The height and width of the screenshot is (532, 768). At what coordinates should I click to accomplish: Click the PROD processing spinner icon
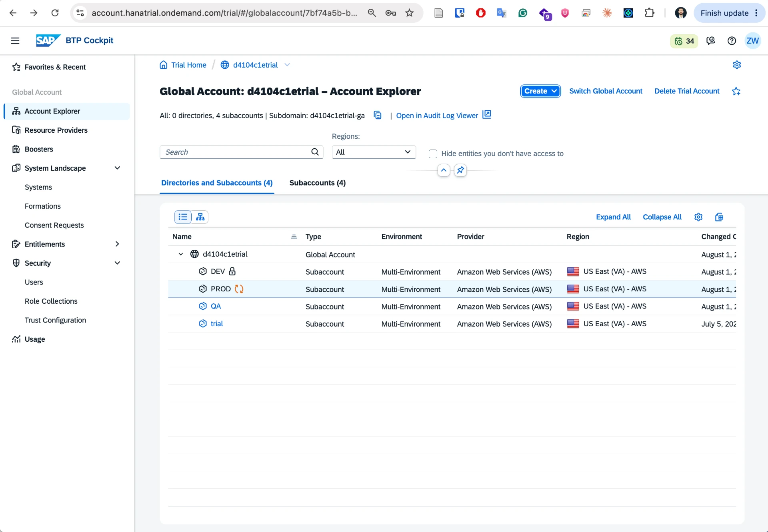pyautogui.click(x=239, y=289)
